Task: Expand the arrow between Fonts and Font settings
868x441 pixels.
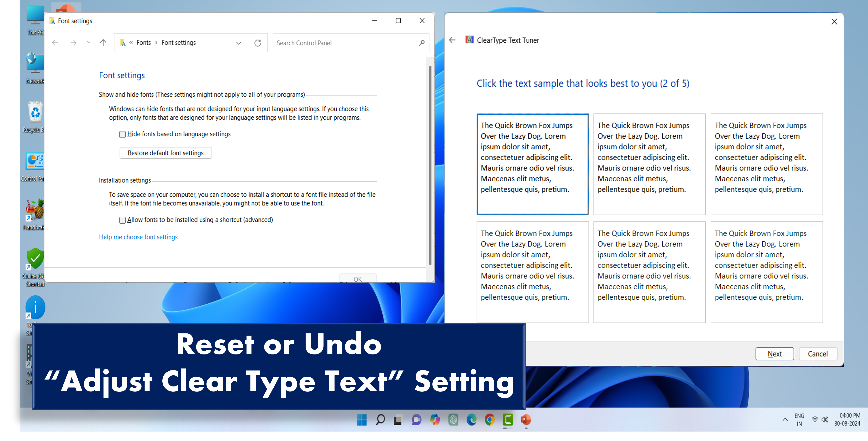Action: pos(156,43)
